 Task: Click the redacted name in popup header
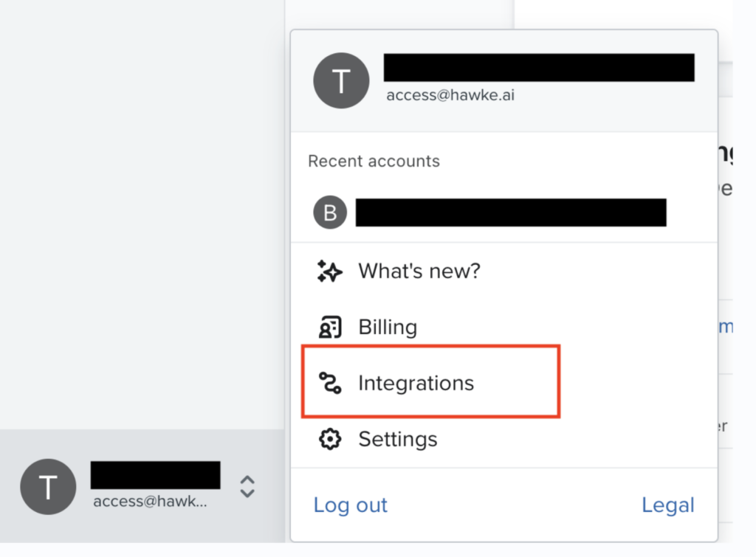[x=539, y=67]
